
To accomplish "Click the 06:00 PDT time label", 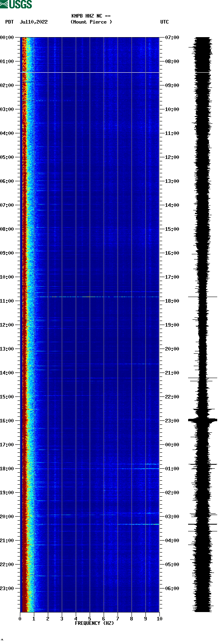I will [x=7, y=181].
